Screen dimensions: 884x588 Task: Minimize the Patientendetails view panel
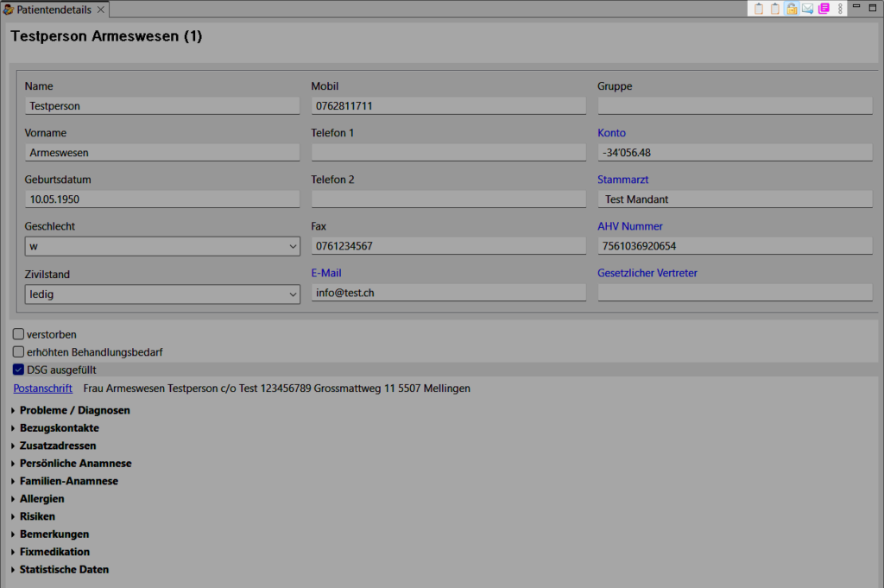(x=857, y=7)
